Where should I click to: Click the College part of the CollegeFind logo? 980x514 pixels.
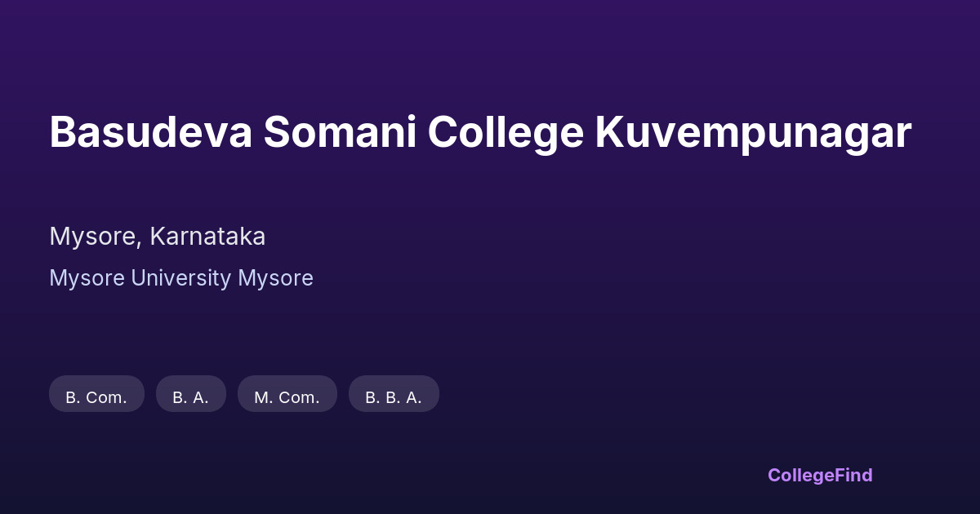799,475
